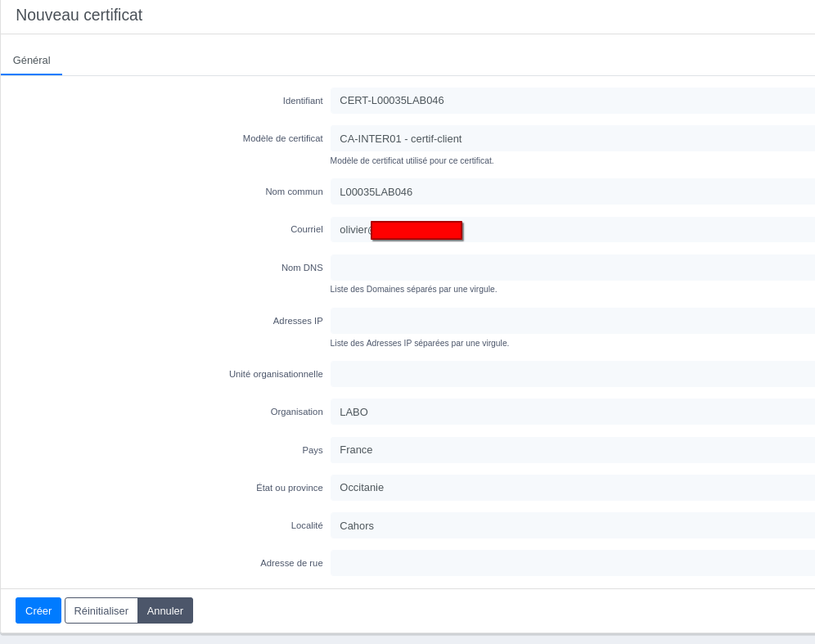Viewport: 815px width, 644px height.
Task: Open the Pays field showing France
Action: click(572, 450)
